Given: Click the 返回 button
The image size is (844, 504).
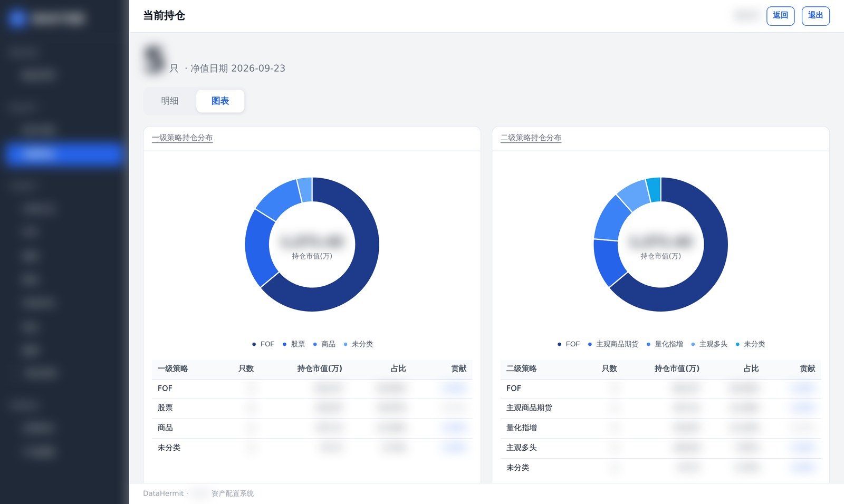Looking at the screenshot, I should [780, 16].
